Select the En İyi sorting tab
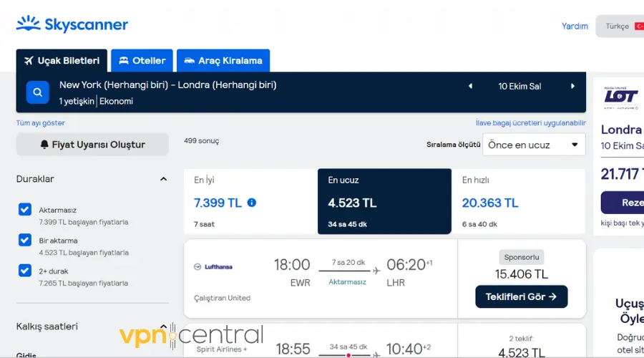Viewport: 644px width, 358px height. pos(250,201)
